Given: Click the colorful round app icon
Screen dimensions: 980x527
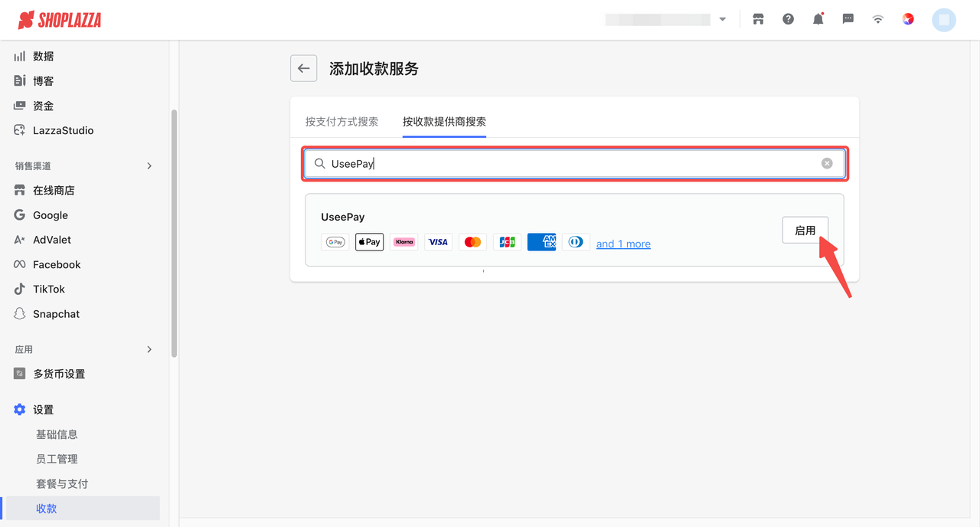Looking at the screenshot, I should [908, 19].
